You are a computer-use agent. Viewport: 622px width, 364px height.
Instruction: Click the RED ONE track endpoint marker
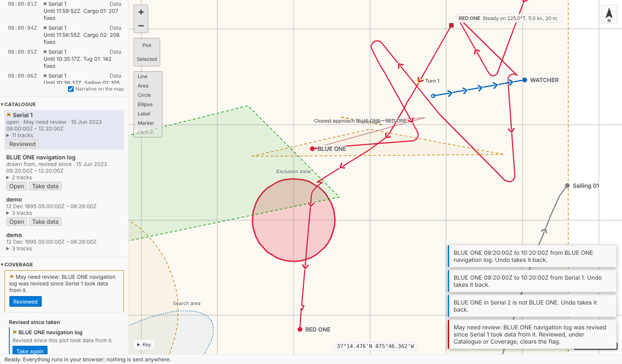click(x=300, y=329)
